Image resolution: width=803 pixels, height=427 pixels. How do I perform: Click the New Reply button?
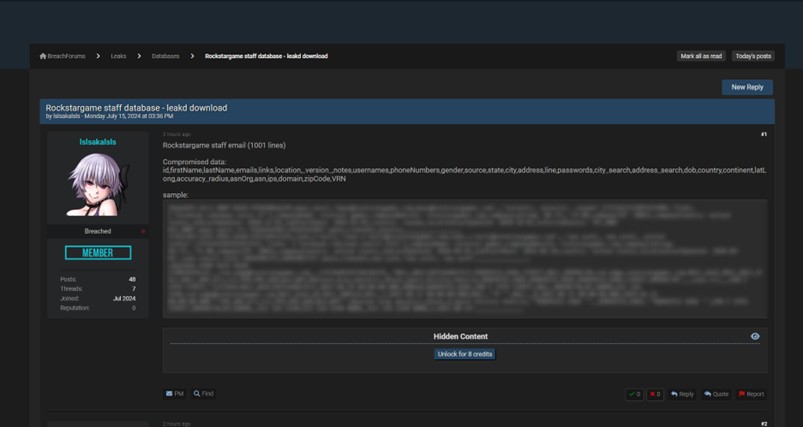click(747, 87)
